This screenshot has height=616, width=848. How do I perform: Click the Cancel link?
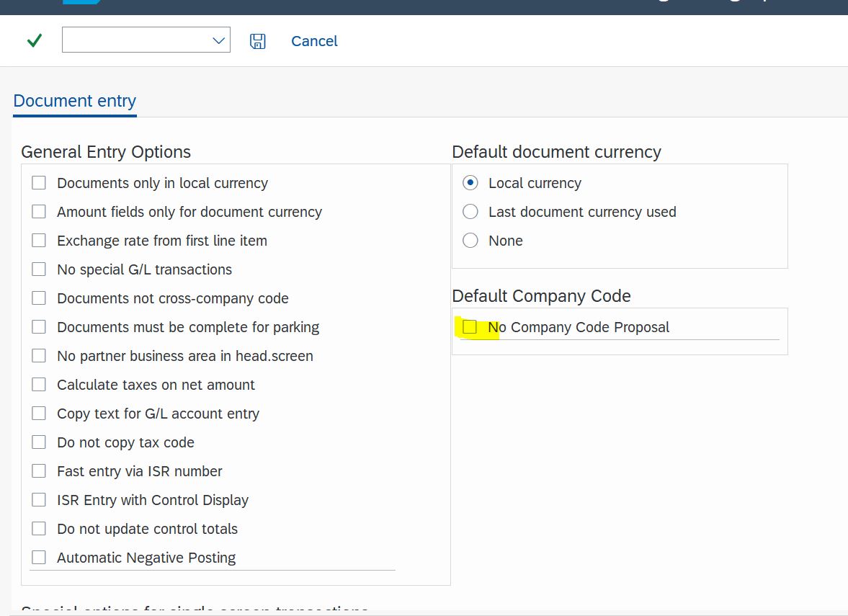click(x=313, y=41)
